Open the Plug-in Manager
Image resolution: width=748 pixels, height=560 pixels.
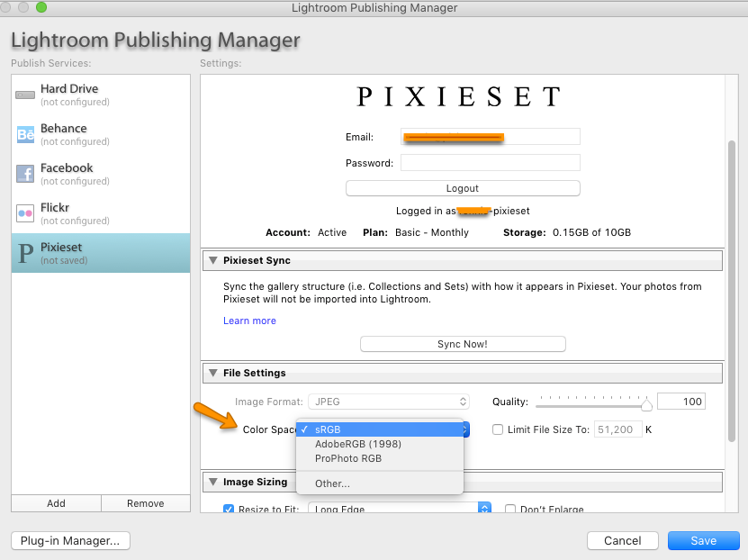pos(70,541)
